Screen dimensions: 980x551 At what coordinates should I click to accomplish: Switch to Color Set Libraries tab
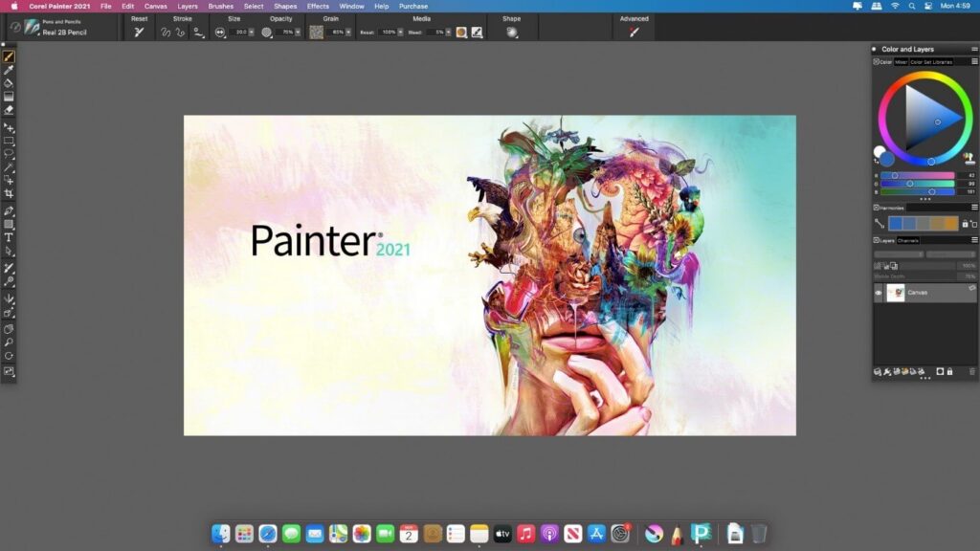click(x=931, y=62)
